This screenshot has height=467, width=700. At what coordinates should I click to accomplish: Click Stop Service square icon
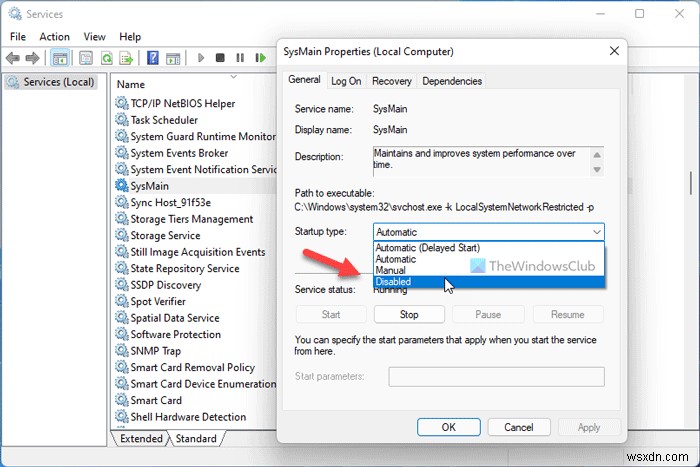(220, 58)
